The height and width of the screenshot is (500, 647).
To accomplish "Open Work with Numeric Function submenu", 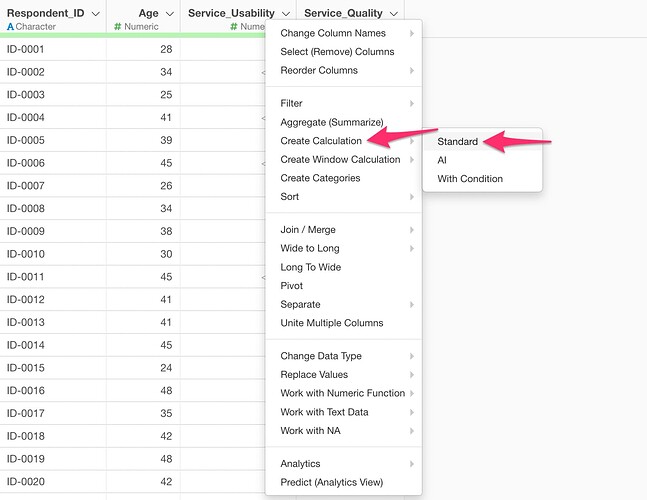I will tap(343, 393).
